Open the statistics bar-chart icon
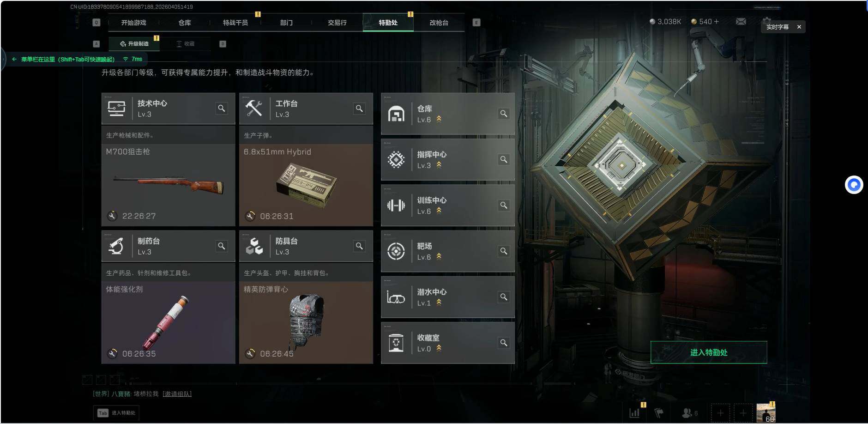Image resolution: width=868 pixels, height=424 pixels. pos(635,412)
